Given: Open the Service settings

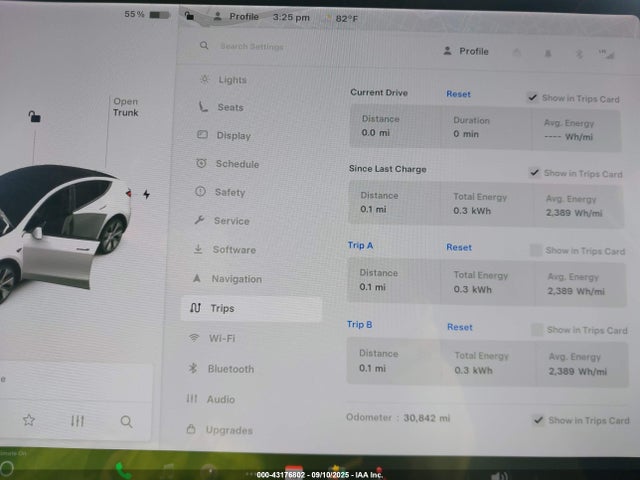Looking at the screenshot, I should (x=222, y=221).
